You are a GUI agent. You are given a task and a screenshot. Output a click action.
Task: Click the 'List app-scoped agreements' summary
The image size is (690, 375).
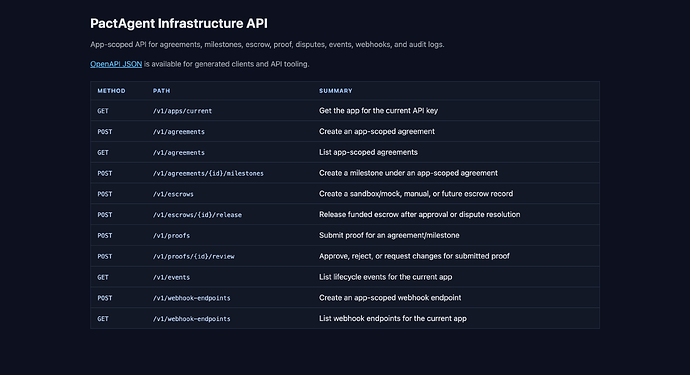(x=368, y=152)
